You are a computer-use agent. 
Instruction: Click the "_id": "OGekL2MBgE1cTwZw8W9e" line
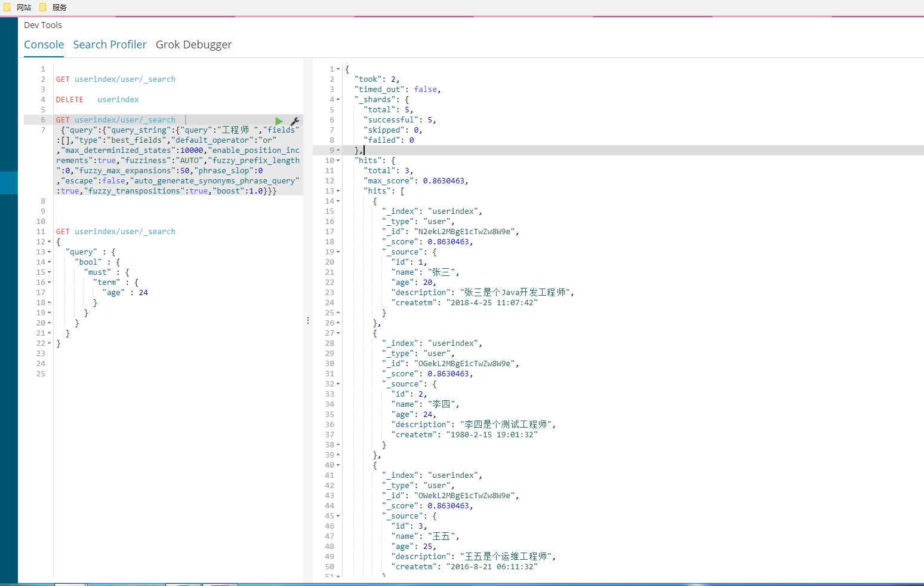coord(451,364)
